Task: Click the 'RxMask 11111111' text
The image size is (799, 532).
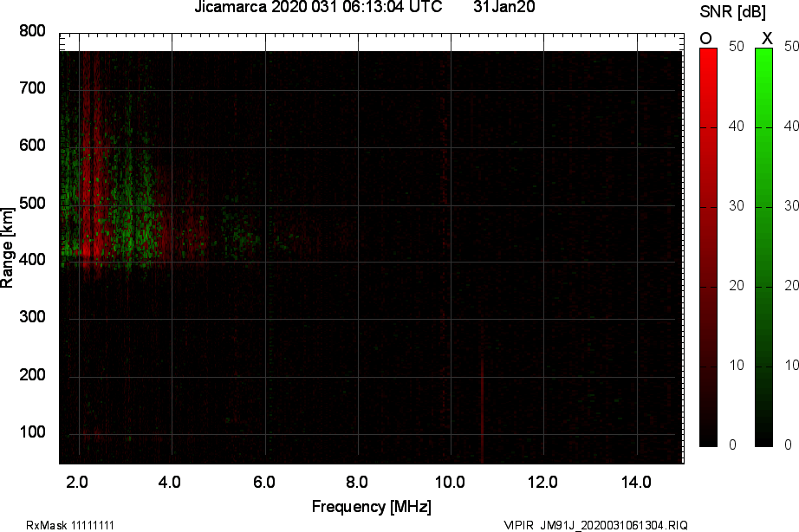Action: click(x=70, y=525)
